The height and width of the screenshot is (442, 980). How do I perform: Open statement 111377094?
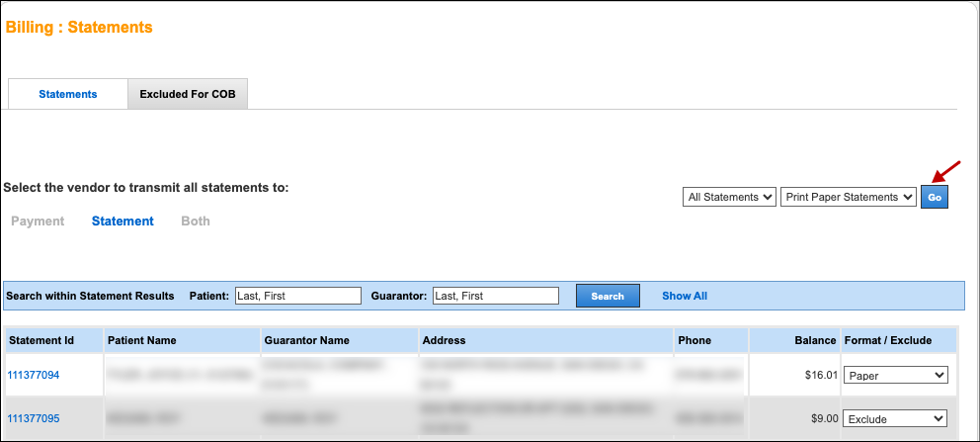pos(34,376)
